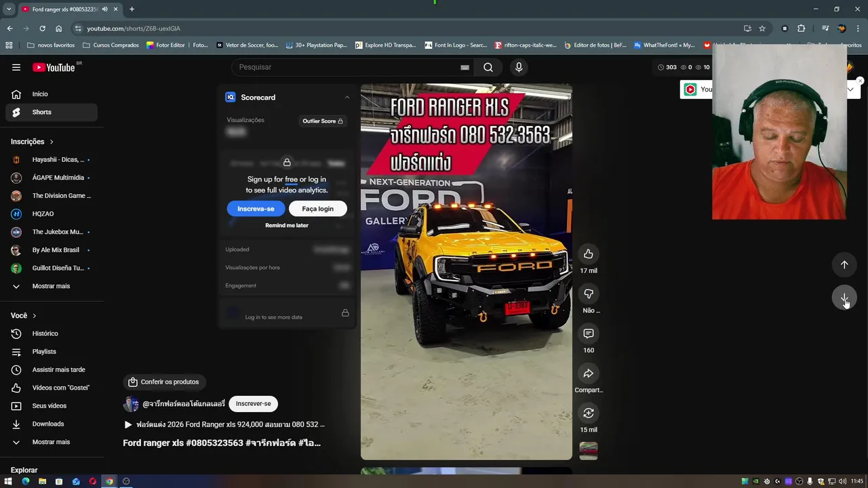Subscribe with the Inscrever-se button
The height and width of the screenshot is (488, 868).
point(253,404)
